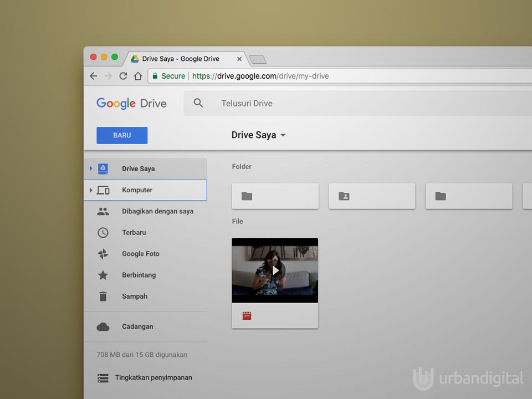Open Cadangan using the cloud icon
Viewport: 532px width, 399px height.
click(103, 327)
